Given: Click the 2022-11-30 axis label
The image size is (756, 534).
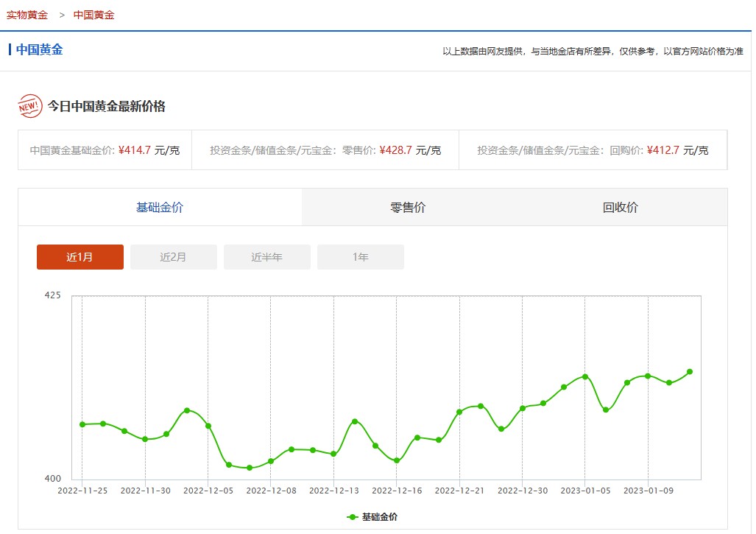Looking at the screenshot, I should [x=146, y=491].
